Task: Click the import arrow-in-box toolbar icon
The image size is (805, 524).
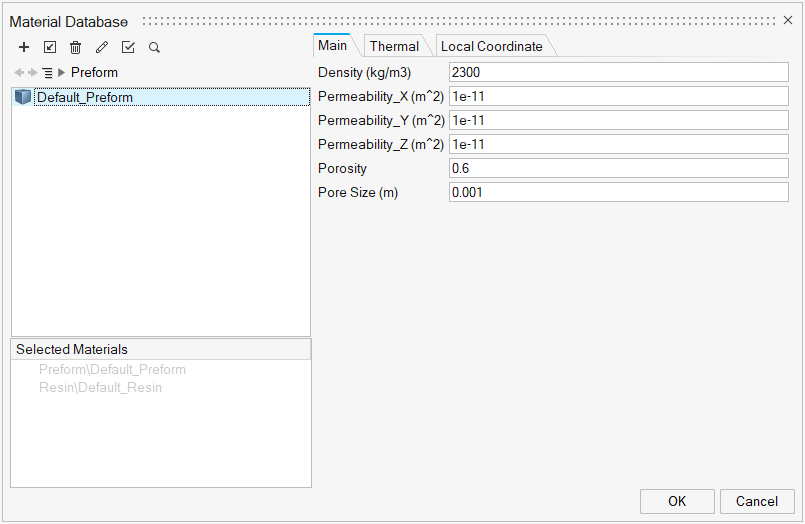Action: tap(50, 47)
